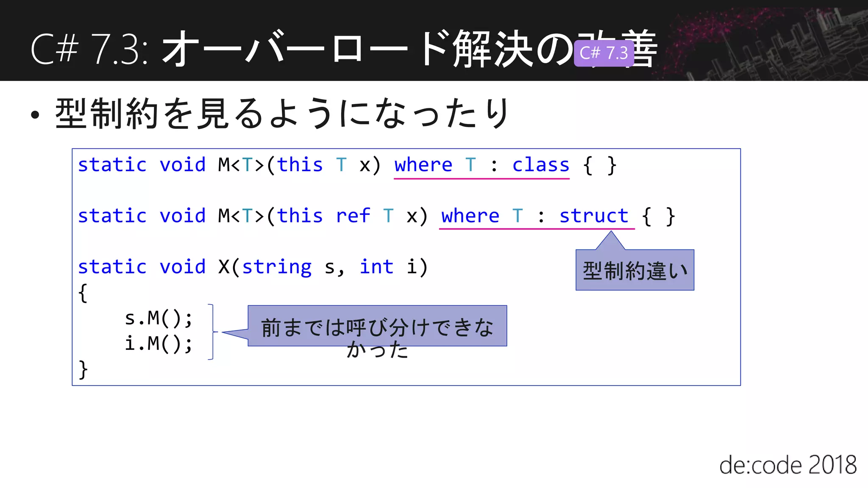Click 'static void' on the first code line
Viewport: 868px width, 488px height.
142,165
